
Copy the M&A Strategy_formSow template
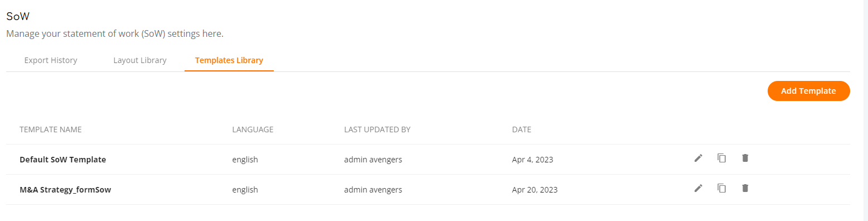pos(721,189)
